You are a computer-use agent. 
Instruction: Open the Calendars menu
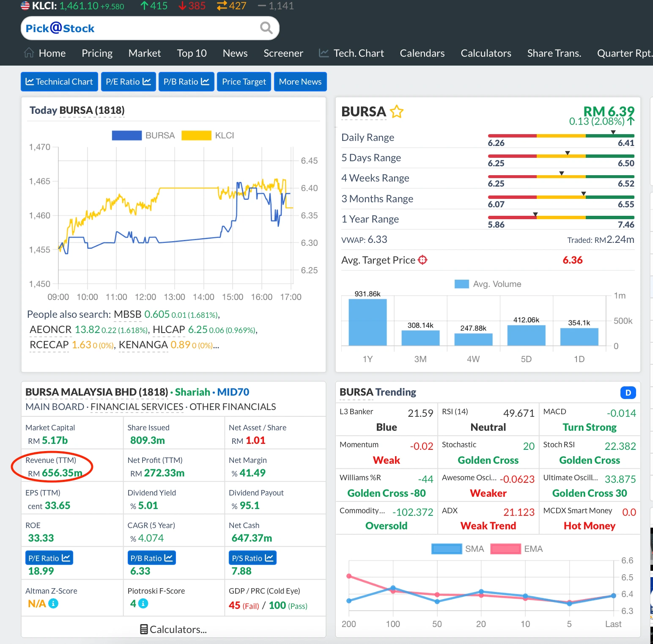pyautogui.click(x=422, y=53)
